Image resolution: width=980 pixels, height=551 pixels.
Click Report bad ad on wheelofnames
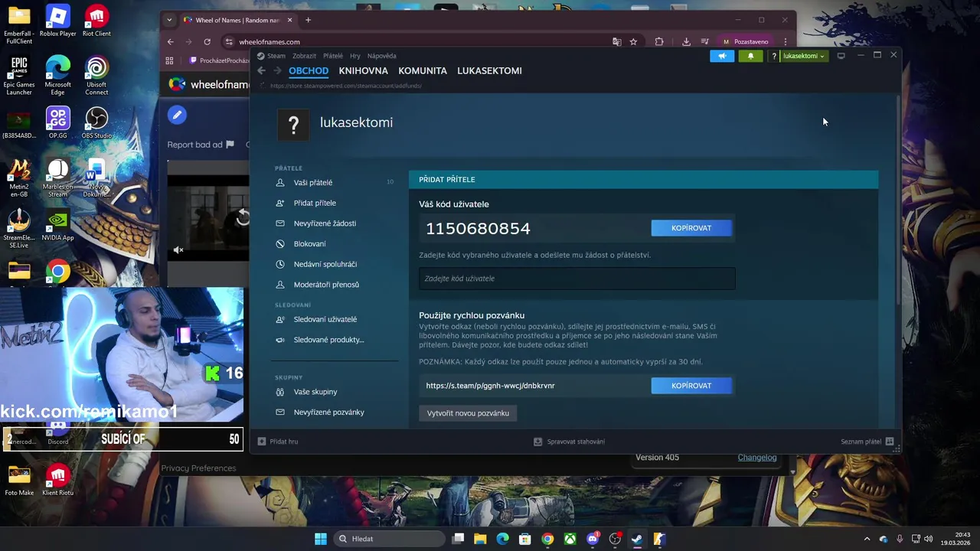pyautogui.click(x=201, y=144)
